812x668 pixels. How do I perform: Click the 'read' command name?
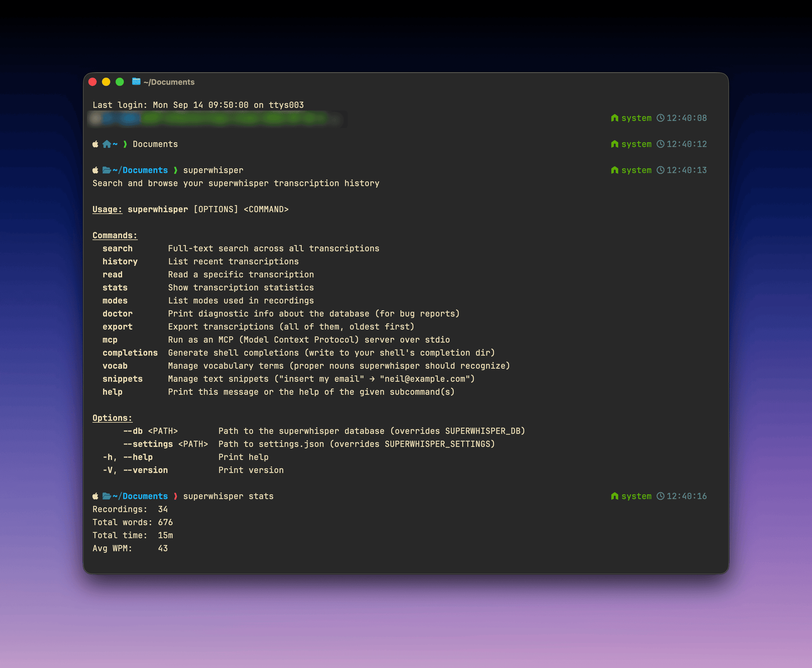[x=113, y=275]
